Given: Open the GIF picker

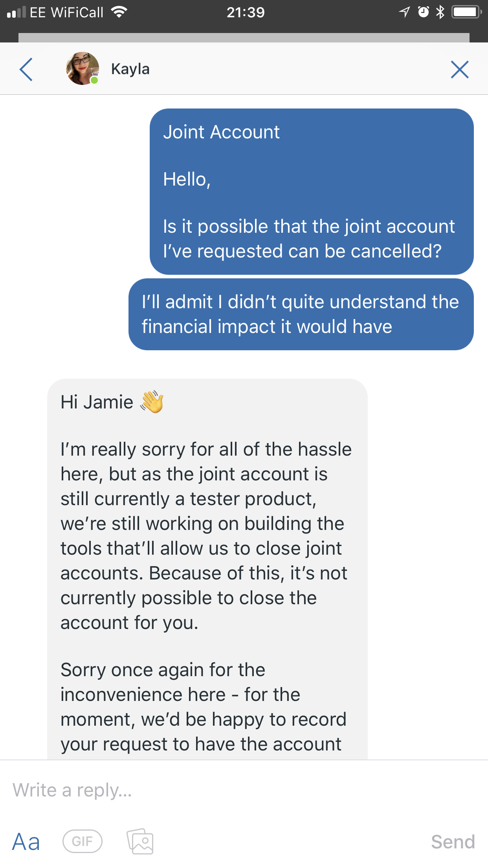Looking at the screenshot, I should [x=83, y=841].
